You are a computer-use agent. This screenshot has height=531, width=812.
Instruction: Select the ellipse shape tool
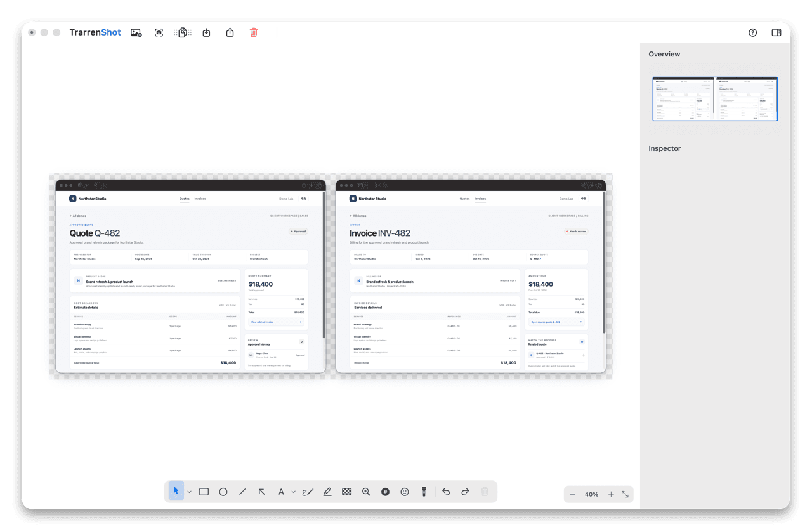click(223, 492)
